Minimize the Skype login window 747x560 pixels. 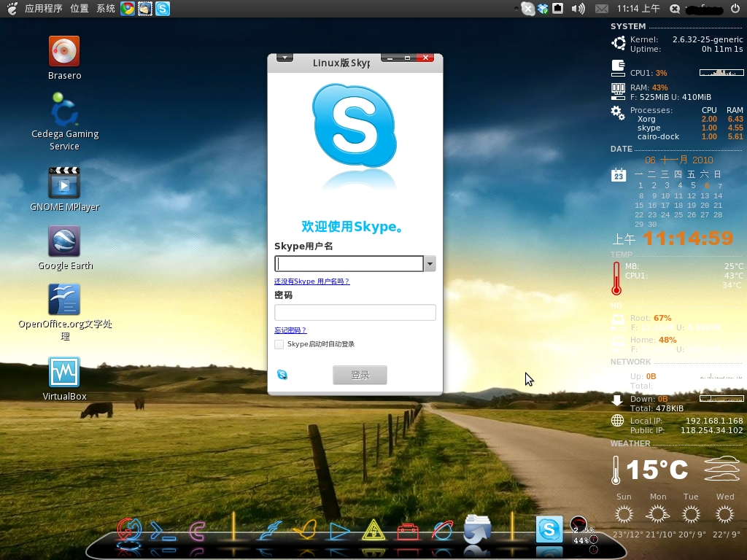(390, 58)
